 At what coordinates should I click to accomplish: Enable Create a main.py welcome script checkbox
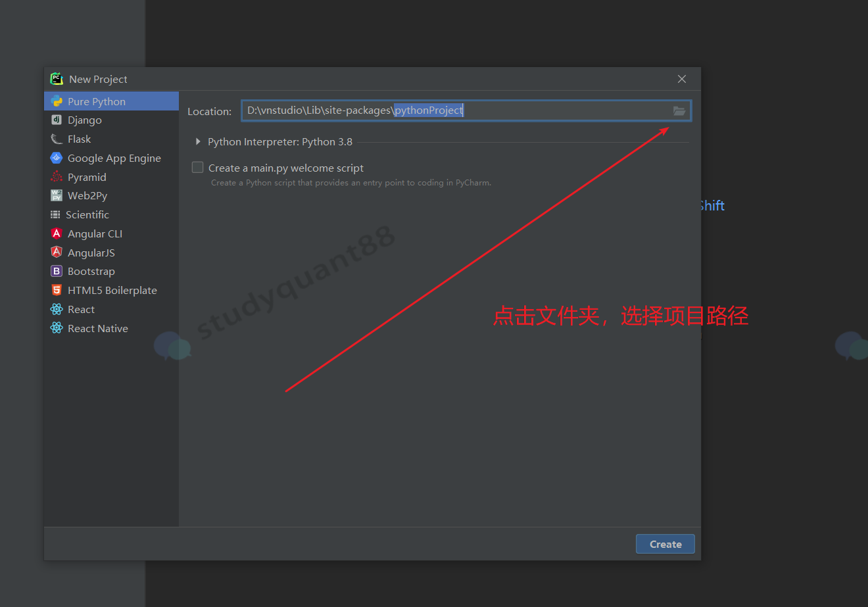(197, 168)
